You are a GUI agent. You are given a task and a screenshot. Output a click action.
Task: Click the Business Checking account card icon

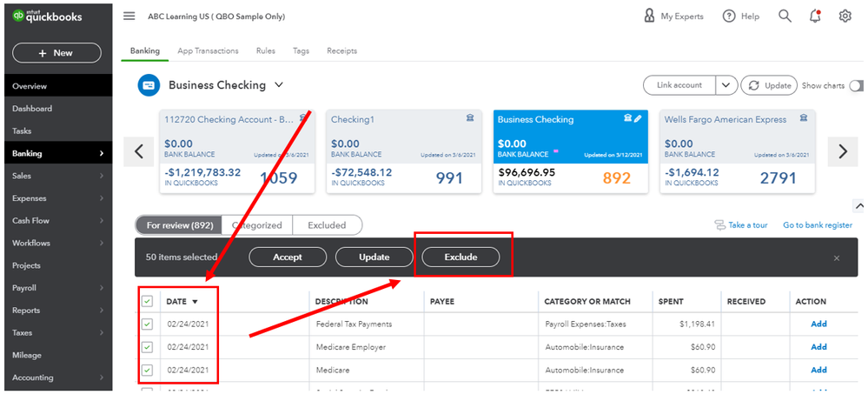(x=149, y=86)
